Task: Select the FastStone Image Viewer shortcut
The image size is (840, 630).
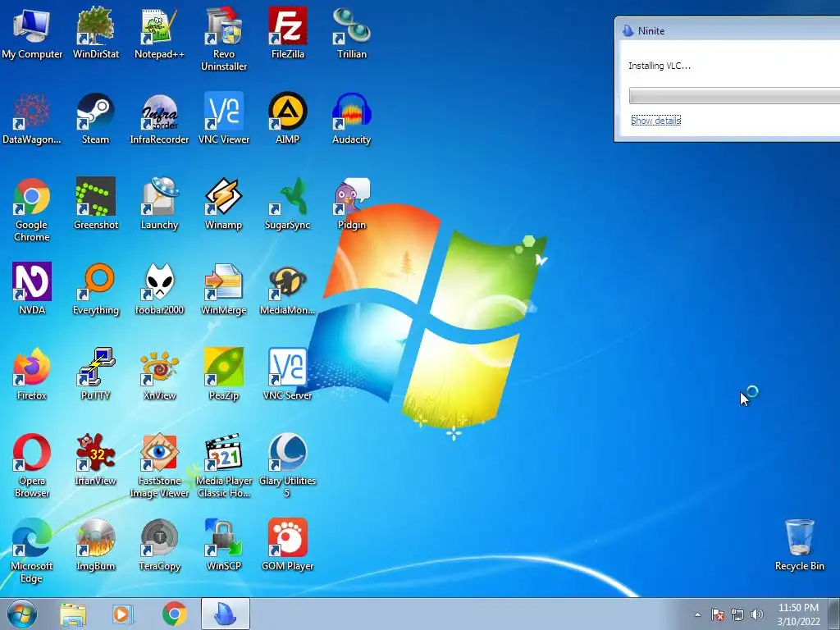Action: point(160,466)
